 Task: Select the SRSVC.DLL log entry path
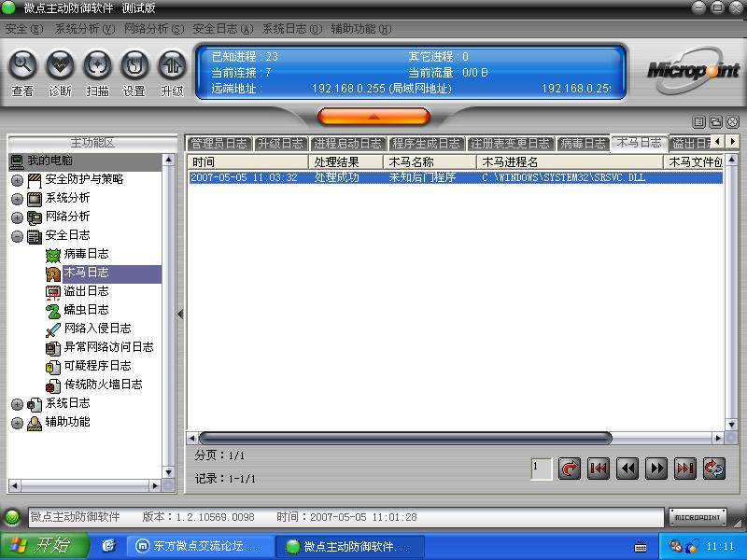pyautogui.click(x=563, y=177)
